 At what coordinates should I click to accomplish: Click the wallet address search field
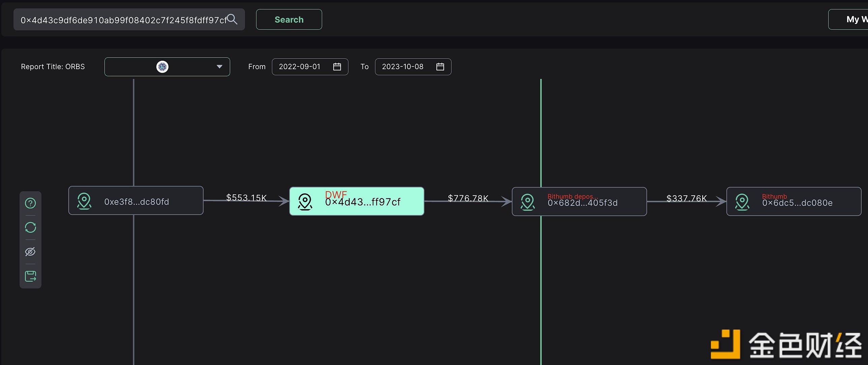tap(129, 20)
